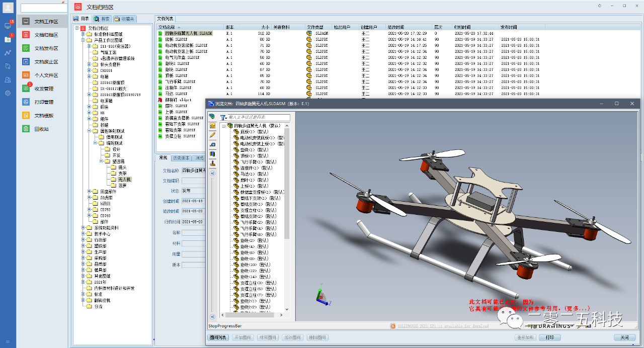The height and width of the screenshot is (348, 644).
Task: Collapse the viewer side panel with double-chevron
Action: [212, 173]
